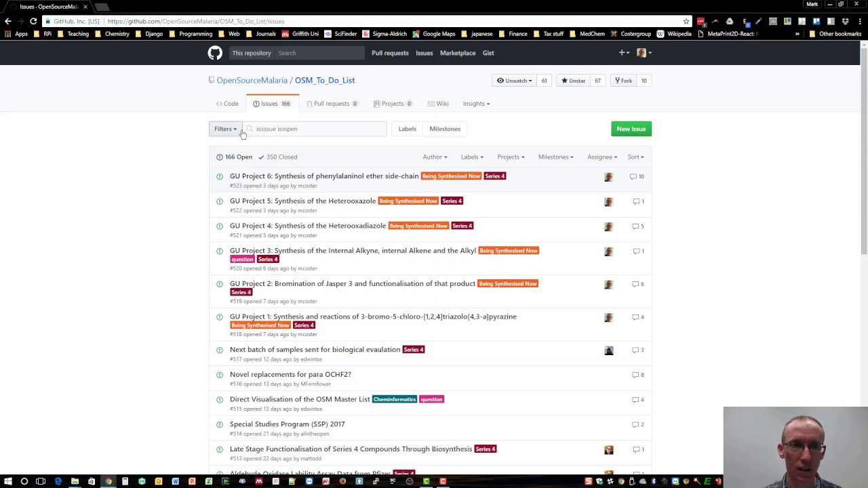Viewport: 868px width, 488px height.
Task: Open the Unwatch dropdown
Action: (515, 81)
